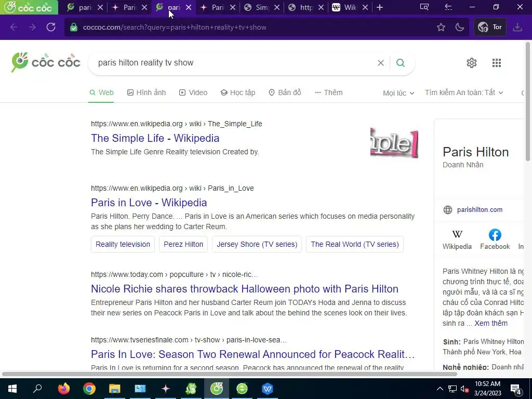The image size is (532, 399).
Task: Click Xem thêm to expand the biography
Action: coord(491,323)
